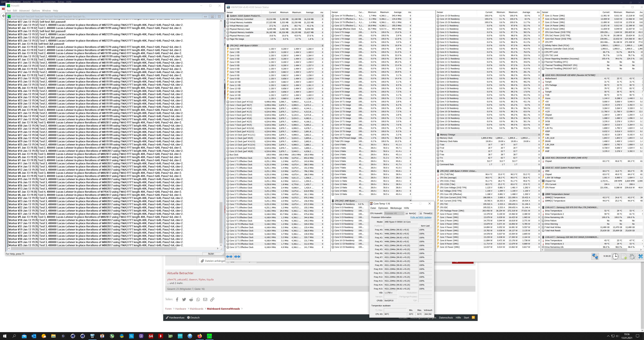Share thread via WhatsApp icon
644x340 pixels.
pos(198,299)
